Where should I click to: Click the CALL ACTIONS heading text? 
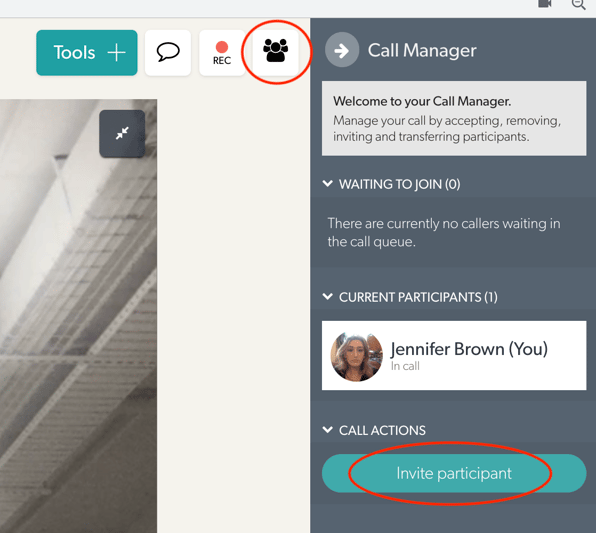click(x=382, y=430)
